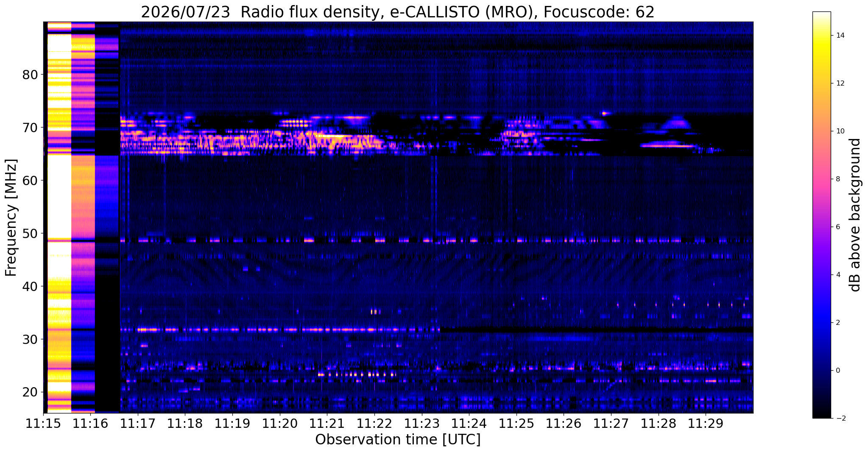Click the Observation time [UTC] axis label
The width and height of the screenshot is (868, 452).
(x=398, y=440)
